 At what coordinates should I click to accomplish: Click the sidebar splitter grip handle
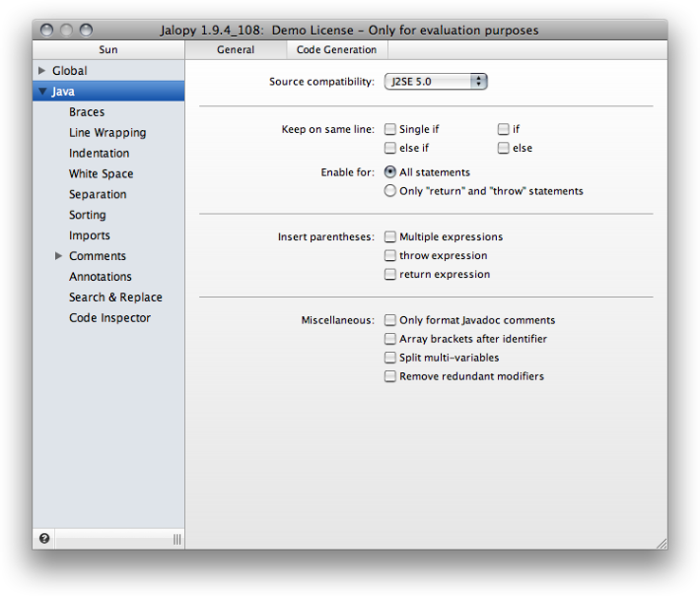pos(177,539)
